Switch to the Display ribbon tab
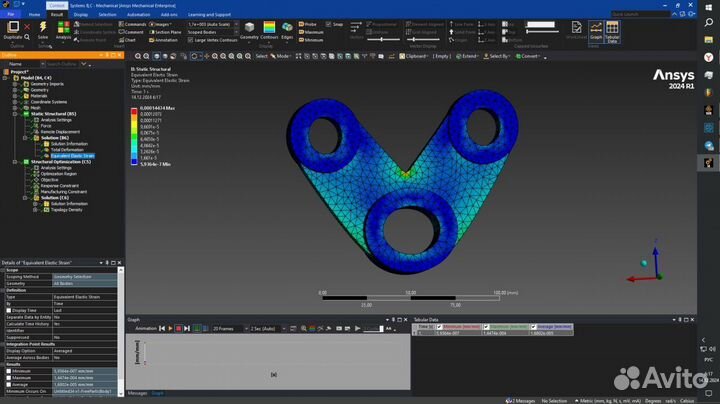 pos(81,15)
